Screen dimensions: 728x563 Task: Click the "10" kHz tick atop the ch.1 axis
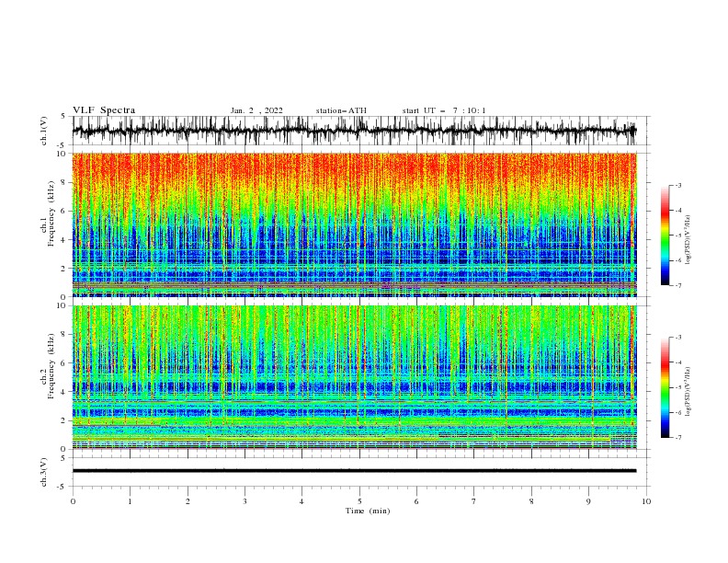click(63, 154)
